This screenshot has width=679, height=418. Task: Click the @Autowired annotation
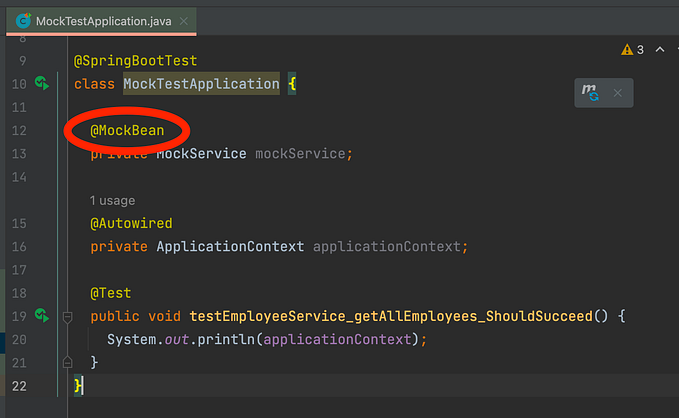tap(131, 224)
